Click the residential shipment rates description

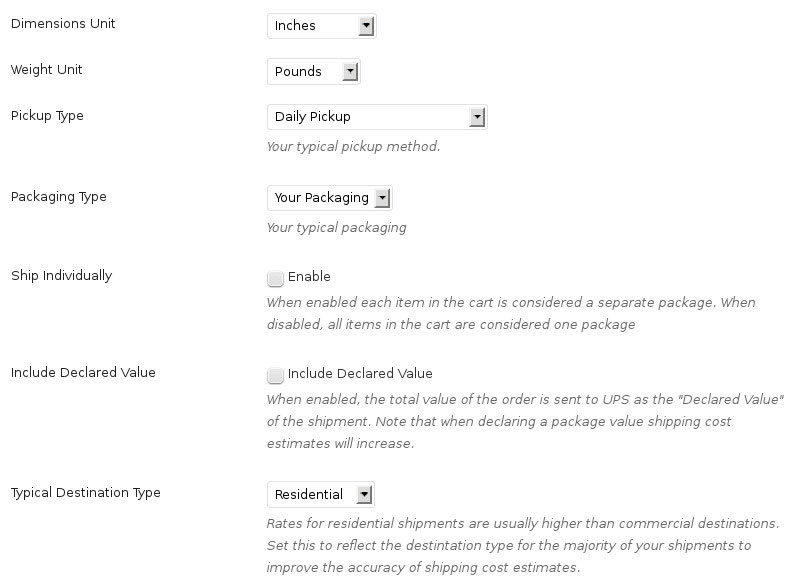522,545
